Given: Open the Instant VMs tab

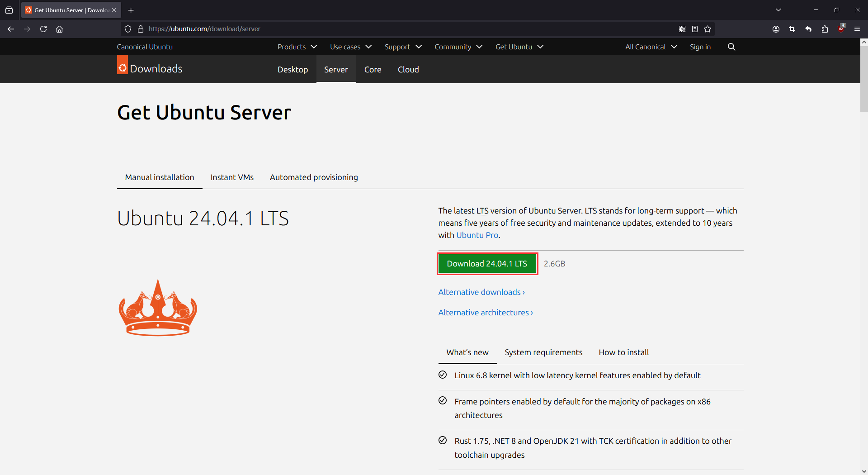Looking at the screenshot, I should click(232, 177).
